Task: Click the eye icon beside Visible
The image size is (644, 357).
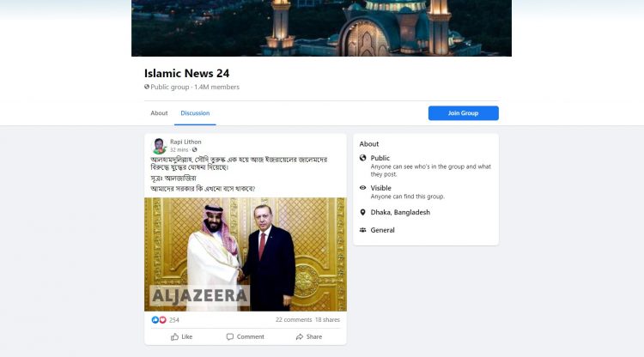Action: point(362,188)
